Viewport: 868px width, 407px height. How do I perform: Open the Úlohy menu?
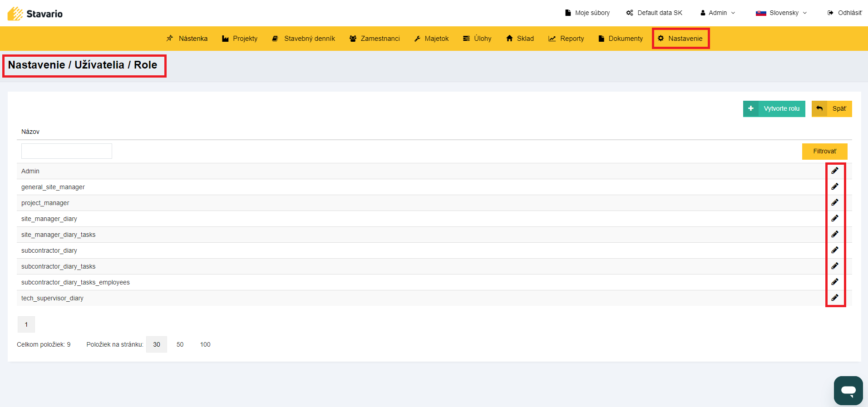click(x=477, y=39)
